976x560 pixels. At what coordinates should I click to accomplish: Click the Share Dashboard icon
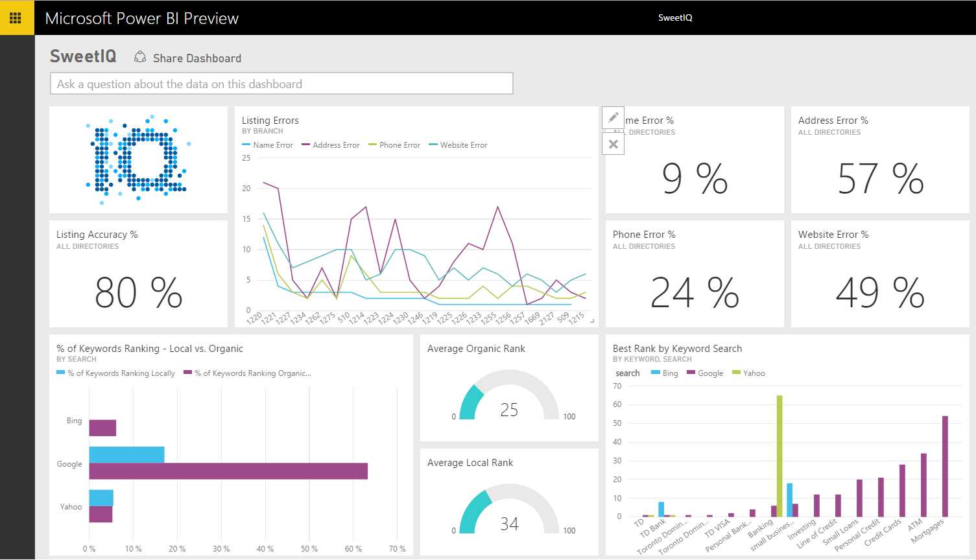click(x=139, y=57)
